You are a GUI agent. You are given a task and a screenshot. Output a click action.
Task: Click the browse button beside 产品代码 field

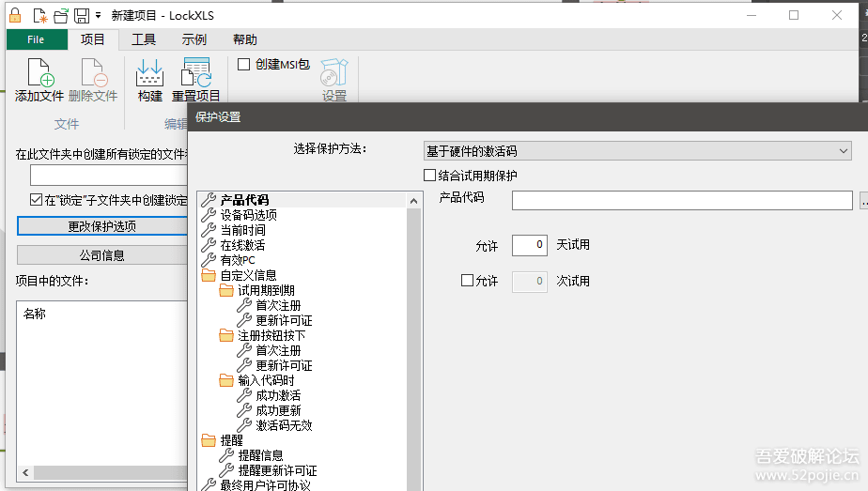pyautogui.click(x=863, y=201)
